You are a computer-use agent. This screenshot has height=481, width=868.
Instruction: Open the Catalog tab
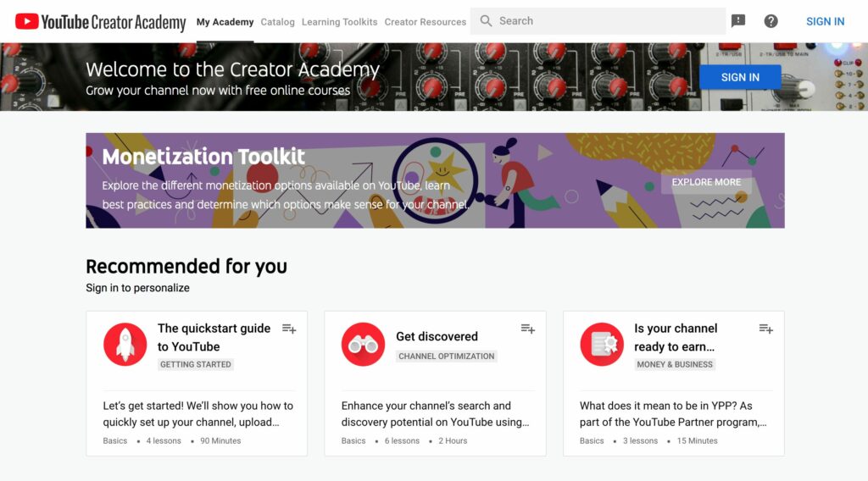278,22
